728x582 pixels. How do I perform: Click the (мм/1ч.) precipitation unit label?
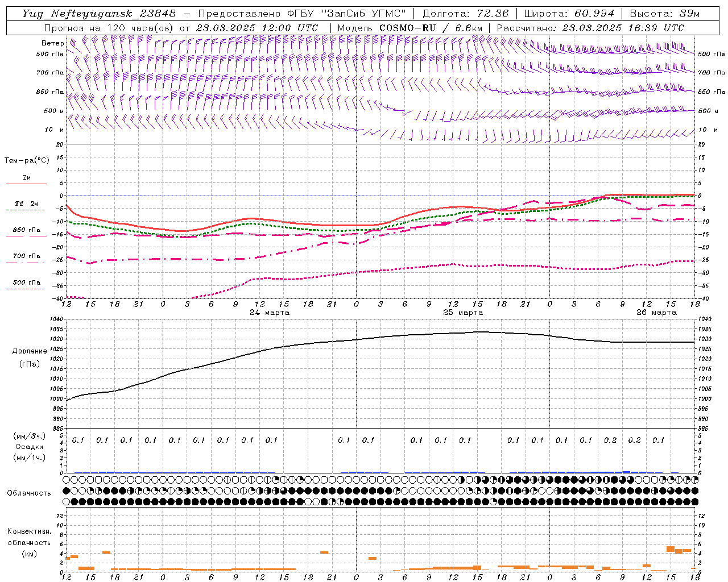30,458
